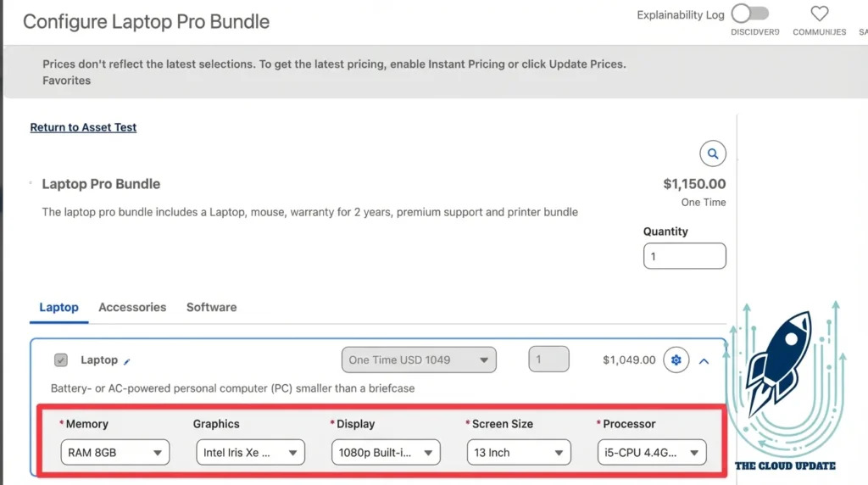Switch to the Laptop tab

tap(58, 307)
